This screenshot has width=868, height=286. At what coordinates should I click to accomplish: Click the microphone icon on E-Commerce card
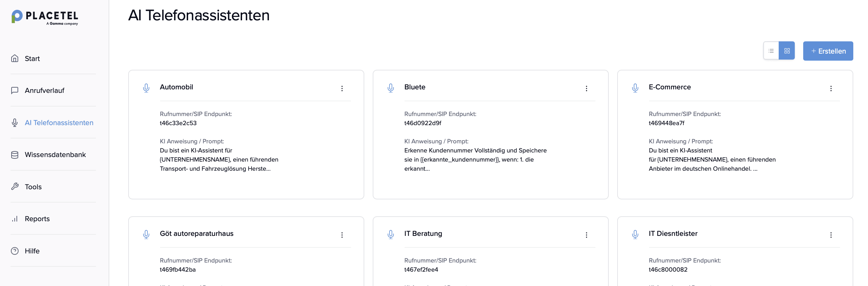point(635,88)
